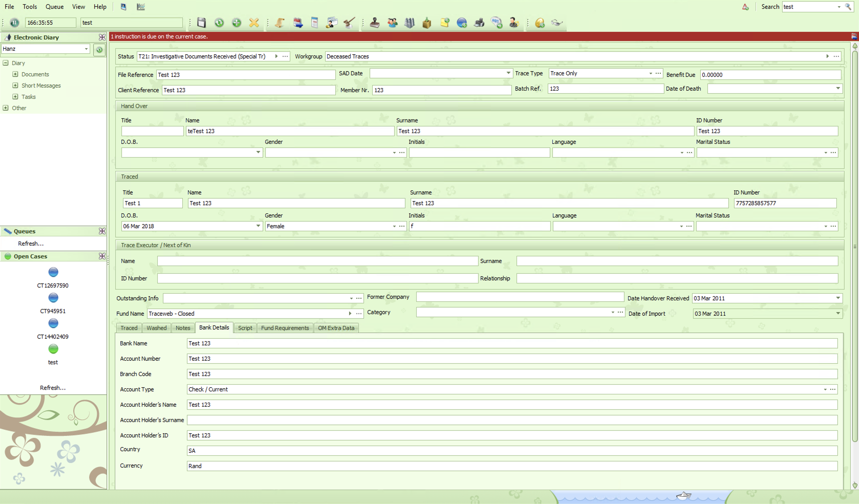Viewport: 859px width, 504px height.
Task: Open the Account Type dropdown arrow
Action: [825, 389]
